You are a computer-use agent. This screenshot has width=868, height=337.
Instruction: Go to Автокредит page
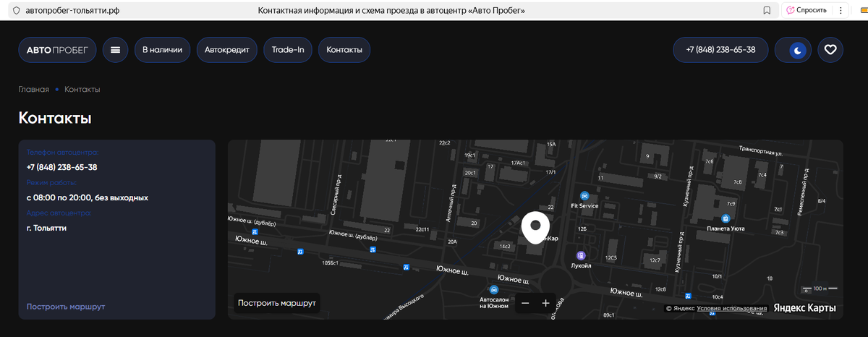tap(227, 50)
